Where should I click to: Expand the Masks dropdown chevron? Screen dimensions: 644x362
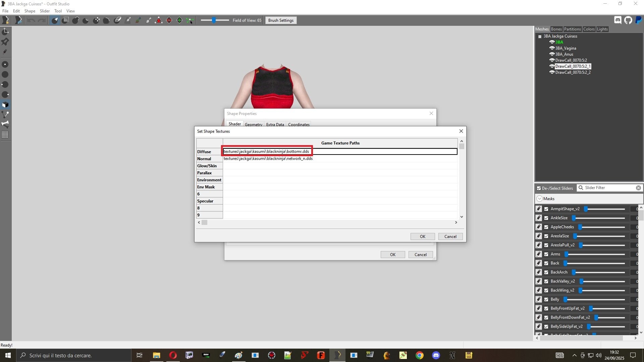pyautogui.click(x=539, y=198)
